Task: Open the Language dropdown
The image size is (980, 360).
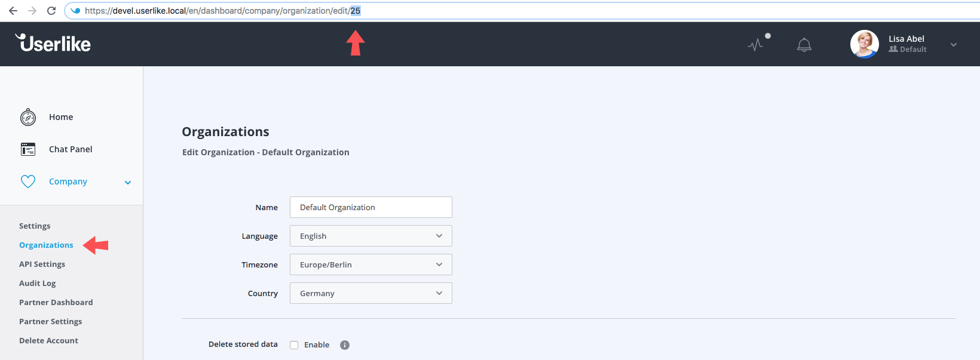Action: click(370, 236)
